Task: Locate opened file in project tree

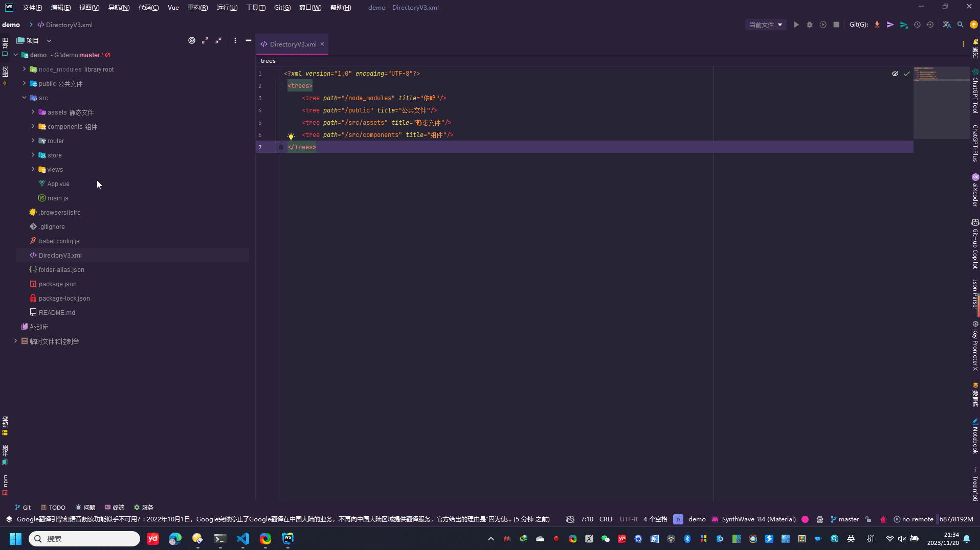Action: click(192, 40)
